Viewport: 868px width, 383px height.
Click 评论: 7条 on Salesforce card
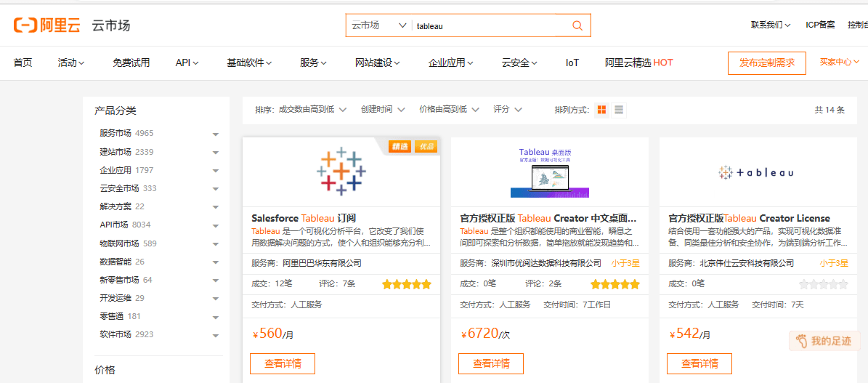pyautogui.click(x=337, y=283)
